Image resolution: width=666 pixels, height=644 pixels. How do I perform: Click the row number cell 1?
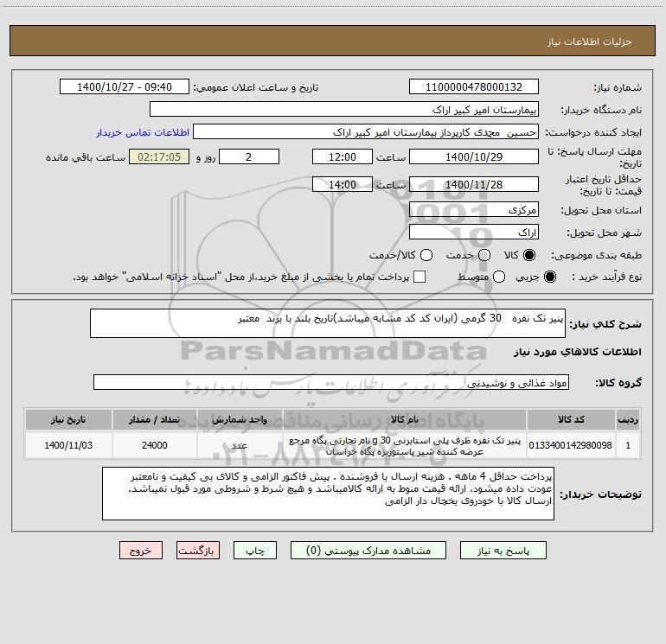[x=628, y=445]
